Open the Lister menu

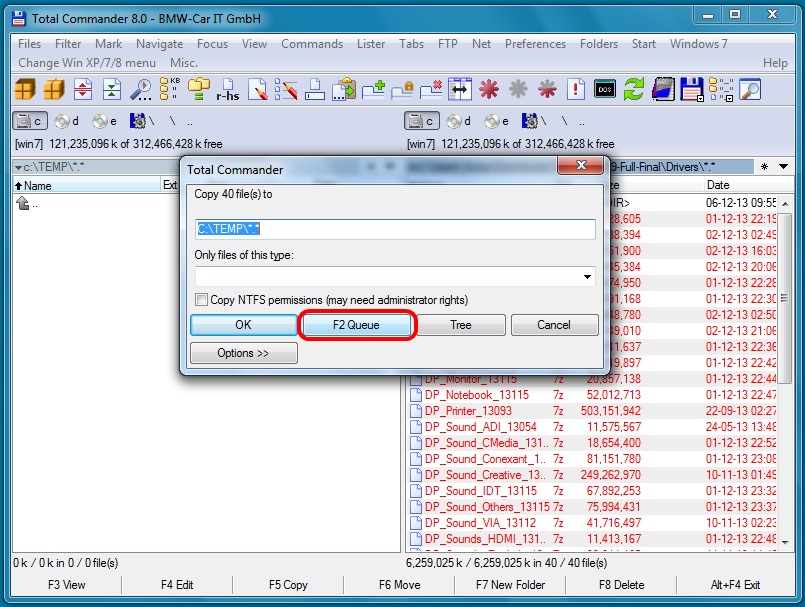tap(371, 44)
